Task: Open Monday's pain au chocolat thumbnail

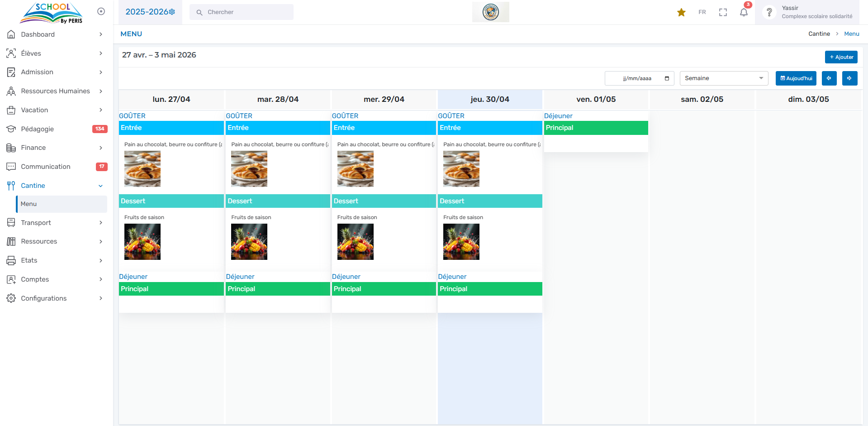Action: tap(142, 169)
